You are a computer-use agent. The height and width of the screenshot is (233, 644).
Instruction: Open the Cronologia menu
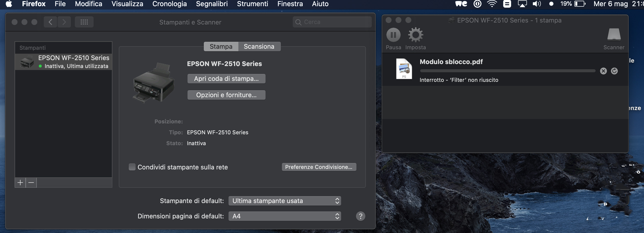click(169, 4)
